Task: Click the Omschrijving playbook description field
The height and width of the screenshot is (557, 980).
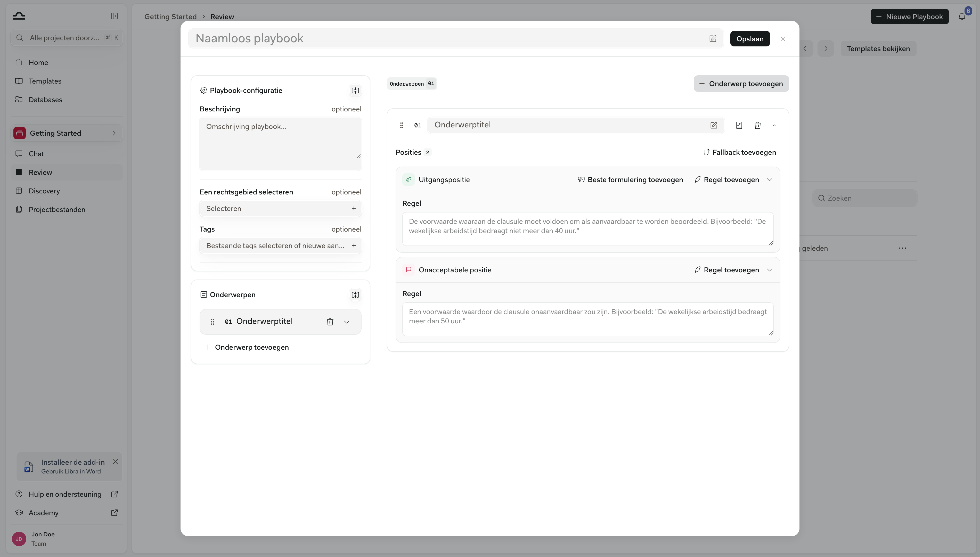Action: tap(280, 143)
